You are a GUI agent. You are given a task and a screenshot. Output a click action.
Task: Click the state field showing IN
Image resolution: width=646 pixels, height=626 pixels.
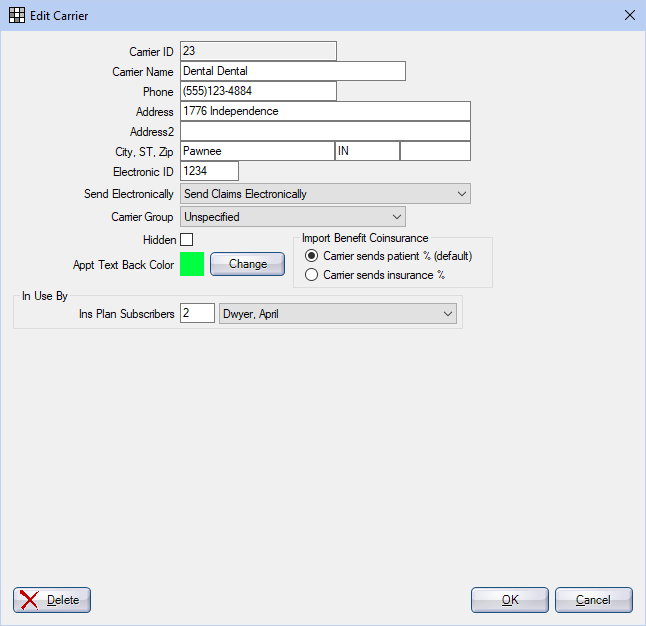367,151
